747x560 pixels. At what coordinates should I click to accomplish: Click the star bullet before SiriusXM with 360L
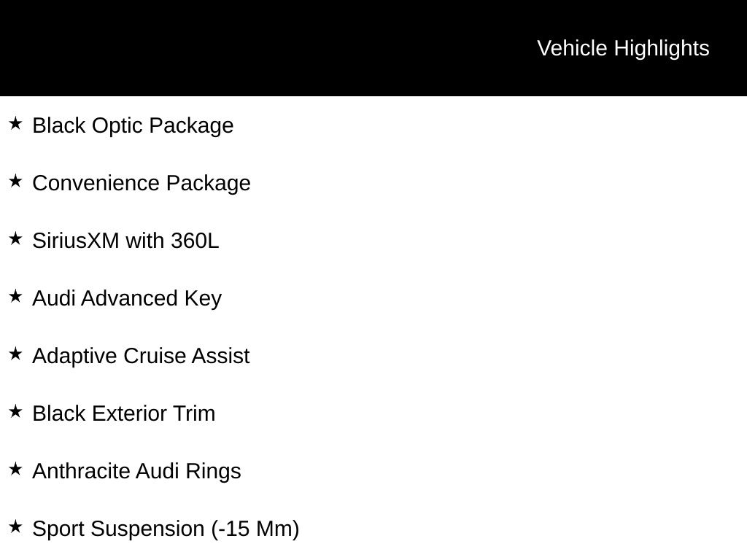pos(15,239)
